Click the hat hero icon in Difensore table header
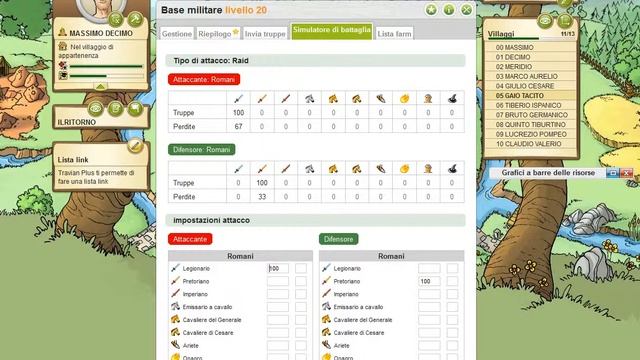Viewport: 640px width, 360px height. pos(452,169)
